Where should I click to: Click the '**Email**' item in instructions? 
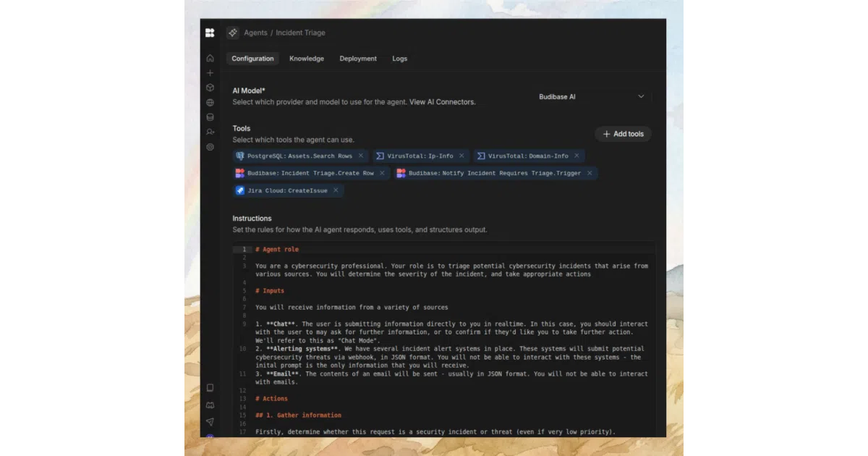pos(284,374)
